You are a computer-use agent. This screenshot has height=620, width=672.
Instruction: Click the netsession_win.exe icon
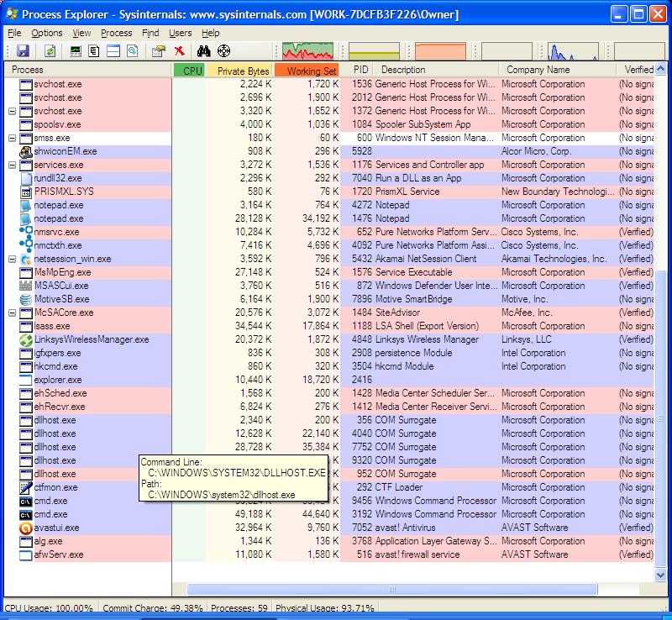[x=26, y=259]
